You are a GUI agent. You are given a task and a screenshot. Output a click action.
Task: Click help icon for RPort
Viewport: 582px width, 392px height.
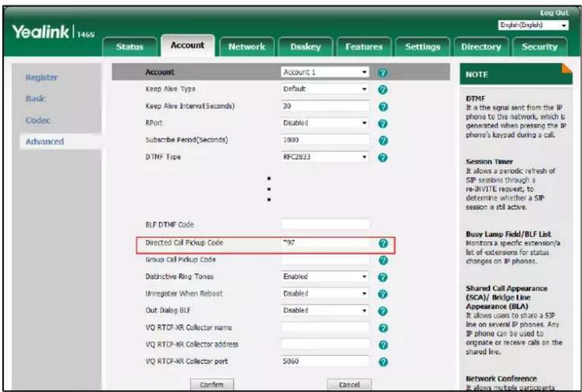pyautogui.click(x=382, y=123)
